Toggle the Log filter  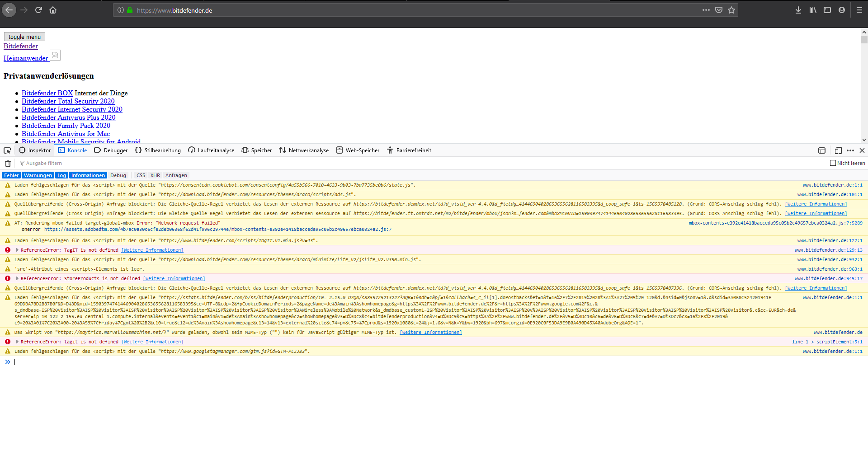[x=62, y=175]
